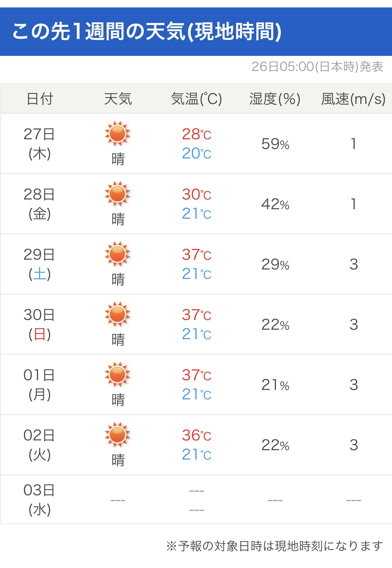Click the 59% humidity value

275,144
